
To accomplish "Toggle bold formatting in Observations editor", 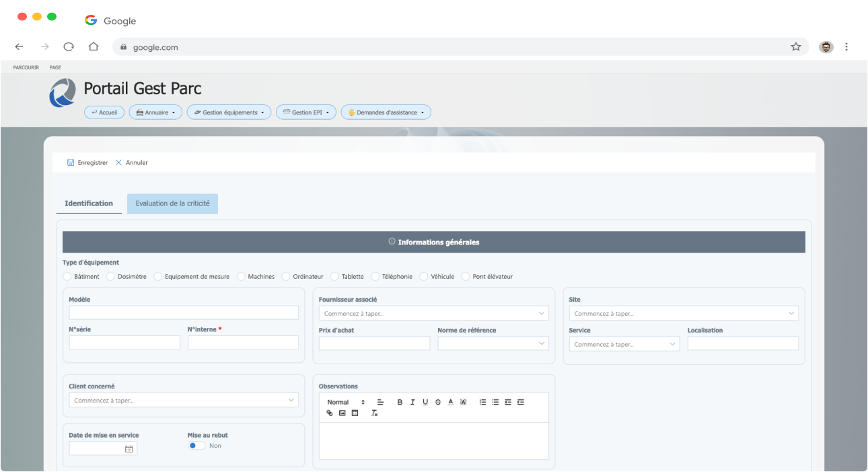I will pyautogui.click(x=400, y=402).
